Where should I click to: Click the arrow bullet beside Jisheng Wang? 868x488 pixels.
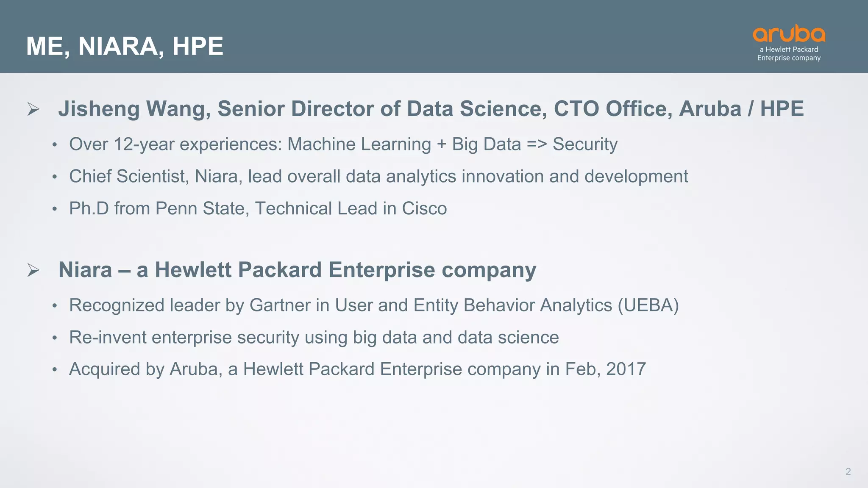(x=33, y=109)
